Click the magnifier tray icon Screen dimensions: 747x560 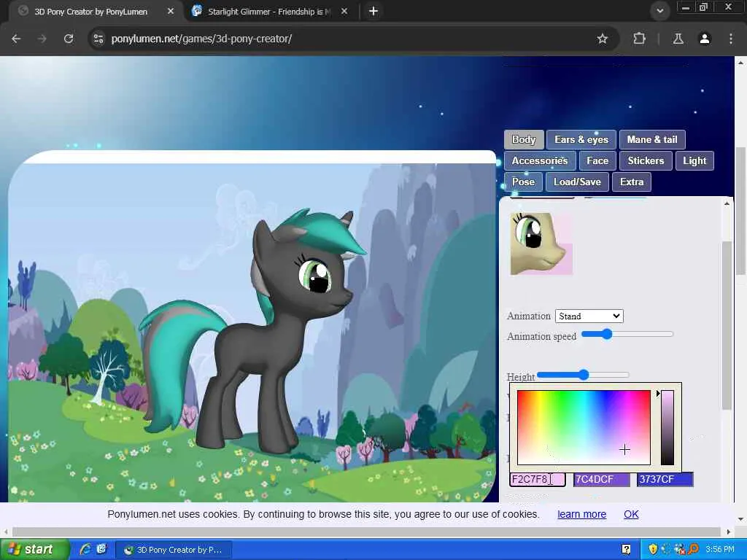click(x=693, y=550)
